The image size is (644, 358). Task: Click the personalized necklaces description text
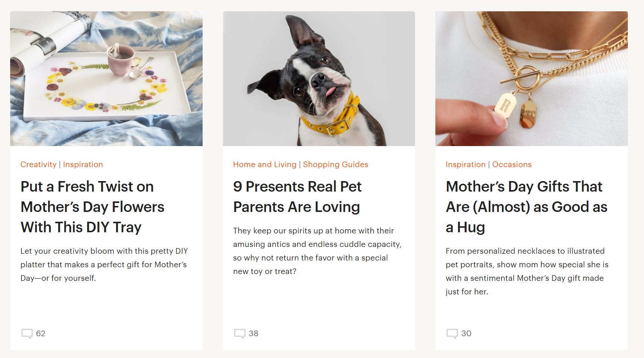pyautogui.click(x=527, y=271)
